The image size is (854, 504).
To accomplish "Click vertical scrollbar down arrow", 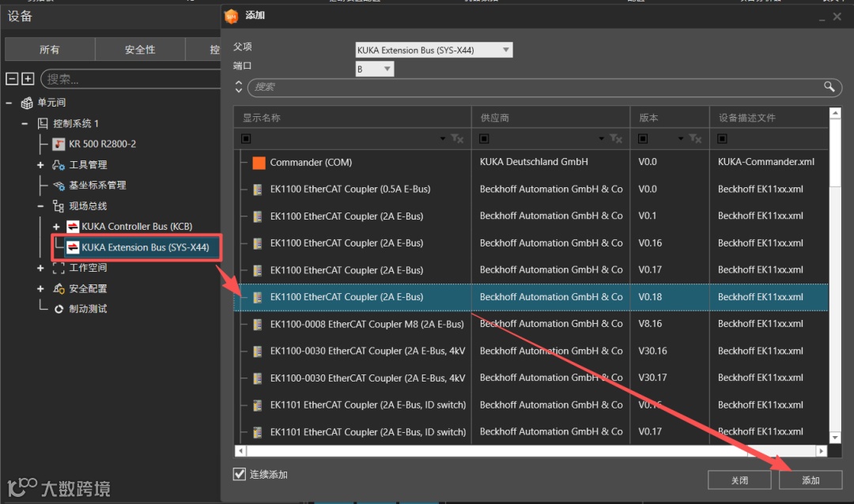I will 835,438.
